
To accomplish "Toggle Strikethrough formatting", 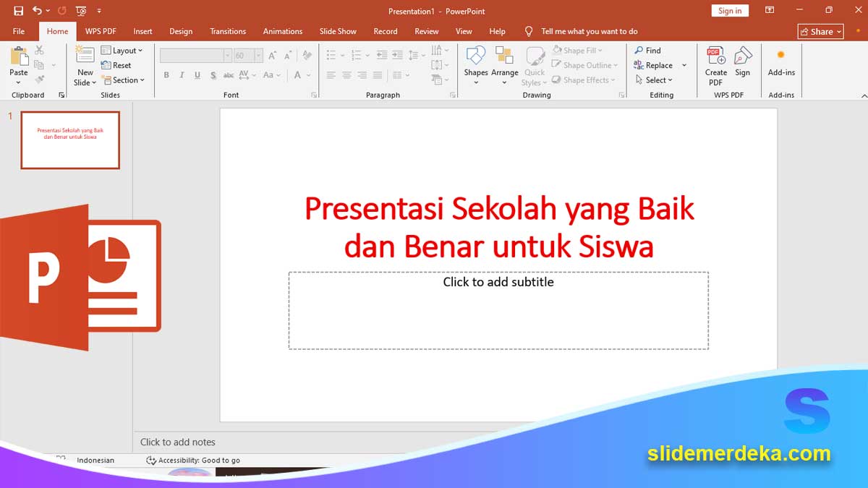I will [x=229, y=75].
